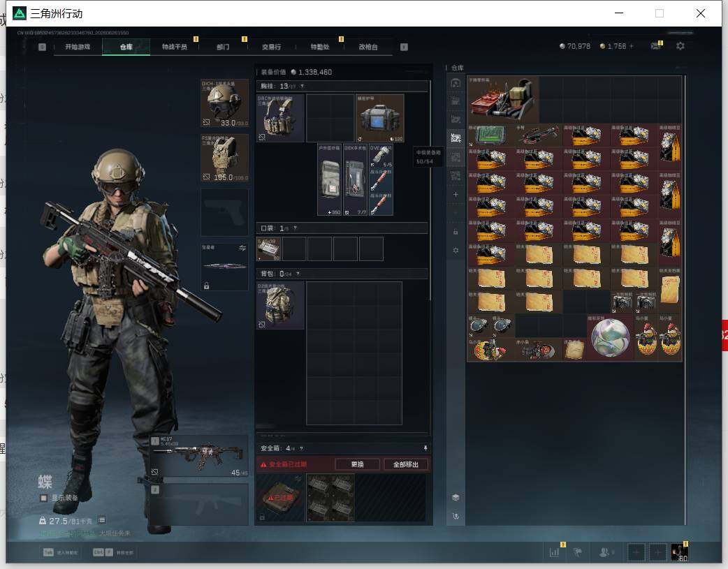Toggle the lock icon in warehouse sidebar
This screenshot has height=569, width=728.
456,232
